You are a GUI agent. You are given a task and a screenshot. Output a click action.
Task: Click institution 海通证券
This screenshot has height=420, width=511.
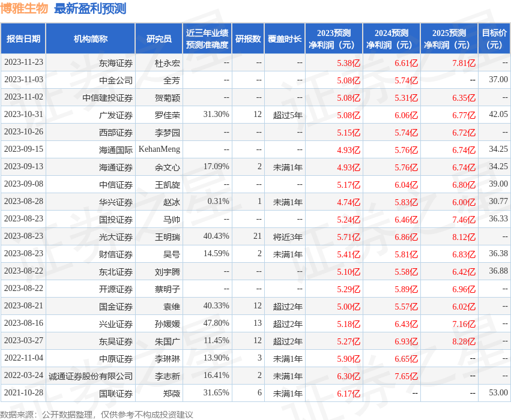pos(116,167)
